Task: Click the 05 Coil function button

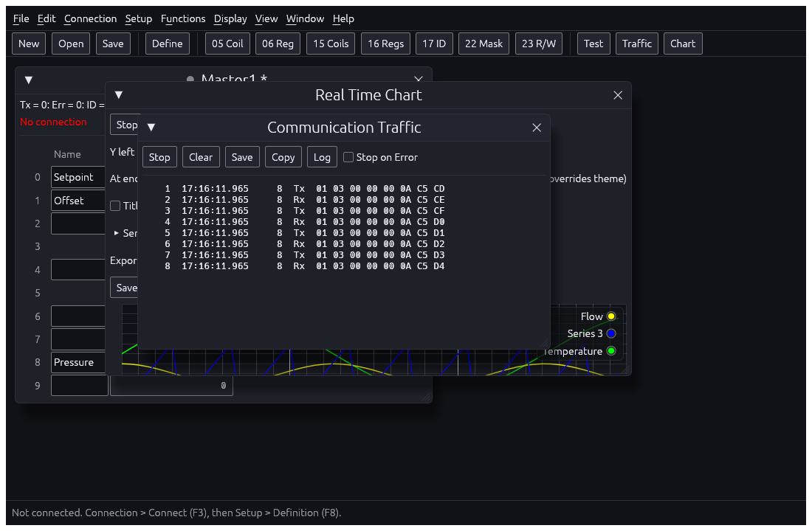Action: tap(227, 44)
